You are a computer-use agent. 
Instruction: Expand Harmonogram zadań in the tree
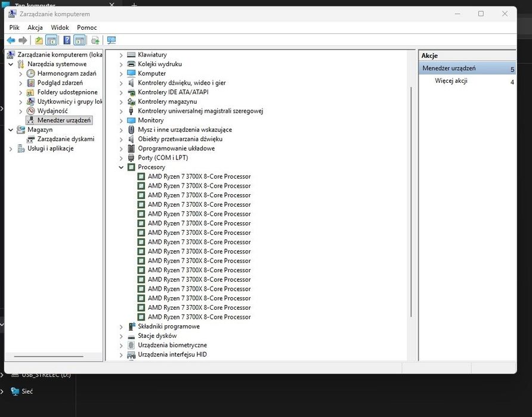(x=21, y=73)
